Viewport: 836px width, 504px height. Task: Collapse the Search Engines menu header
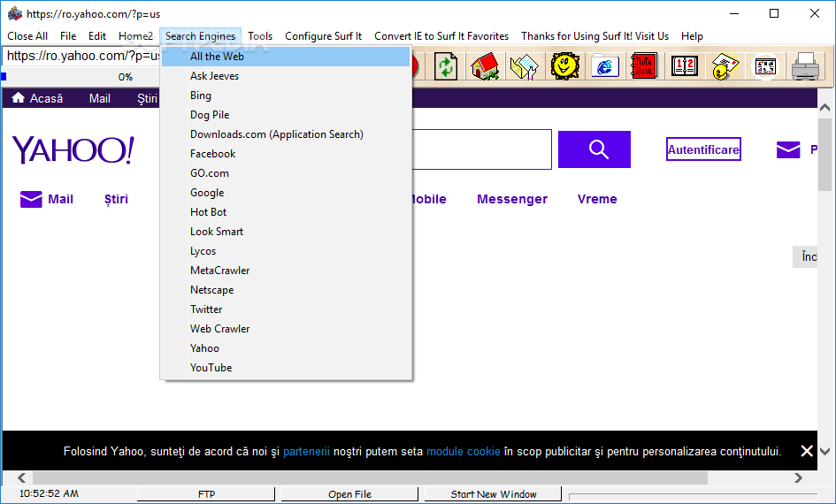point(200,35)
